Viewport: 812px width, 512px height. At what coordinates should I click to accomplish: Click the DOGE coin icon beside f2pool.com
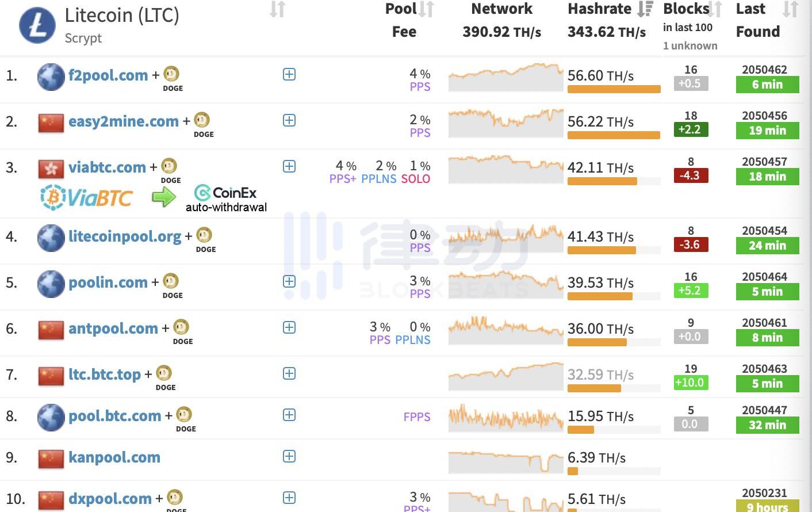pos(171,74)
